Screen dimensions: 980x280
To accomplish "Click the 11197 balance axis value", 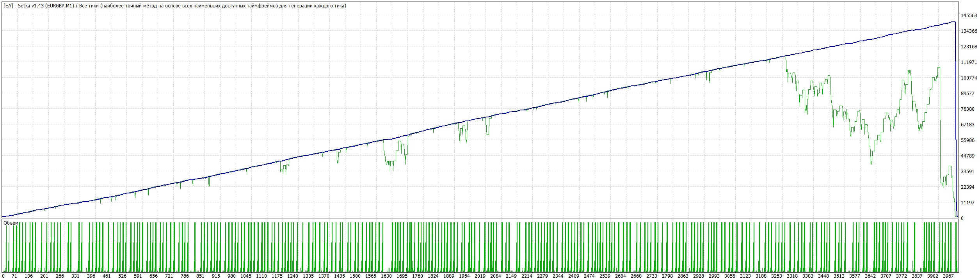I will pos(968,203).
